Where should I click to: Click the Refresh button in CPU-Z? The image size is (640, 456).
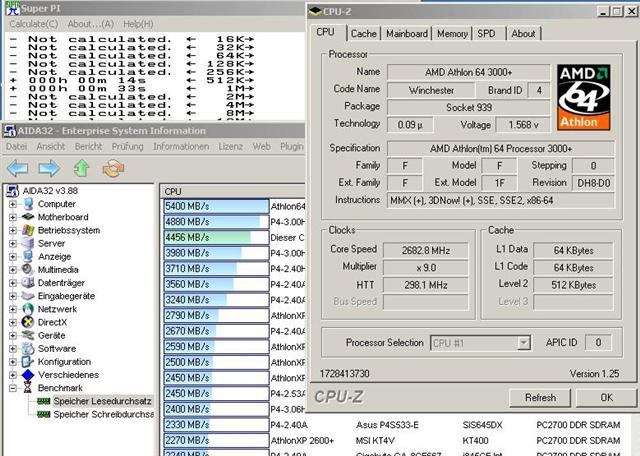click(540, 397)
